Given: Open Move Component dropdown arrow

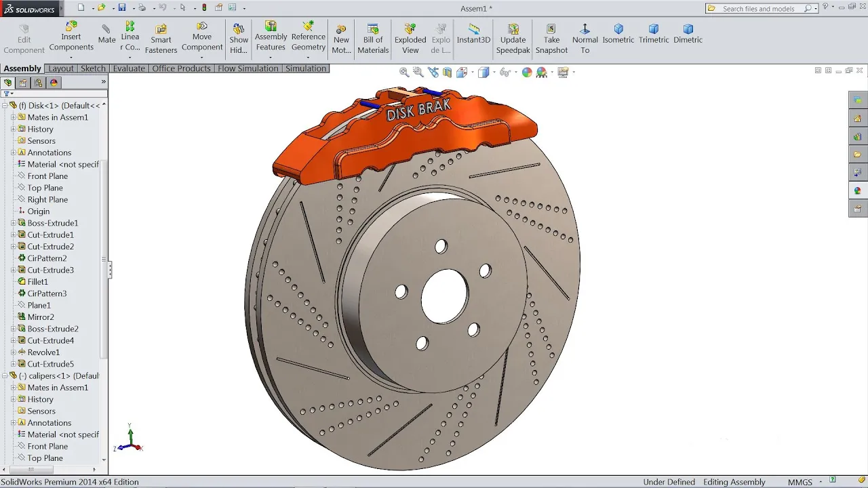Looking at the screenshot, I should (x=202, y=58).
